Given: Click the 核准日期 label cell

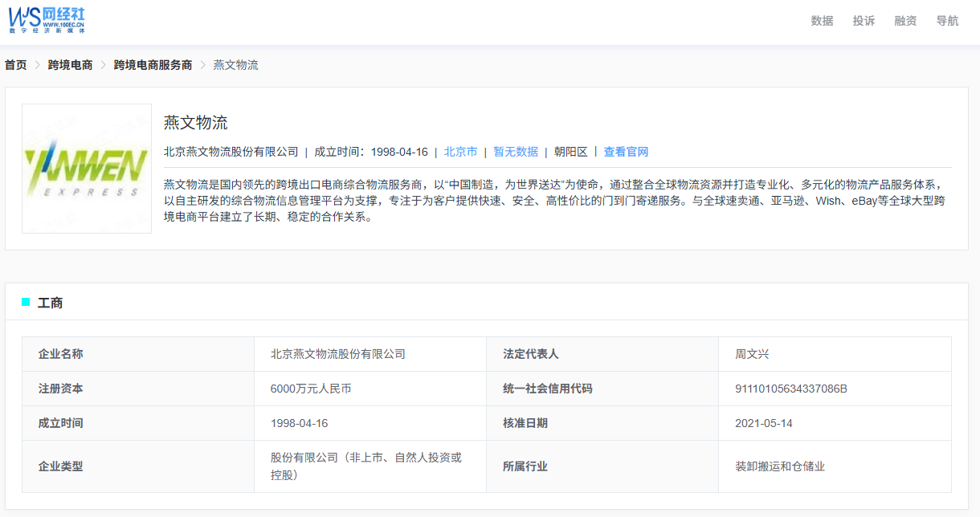Looking at the screenshot, I should coord(602,423).
